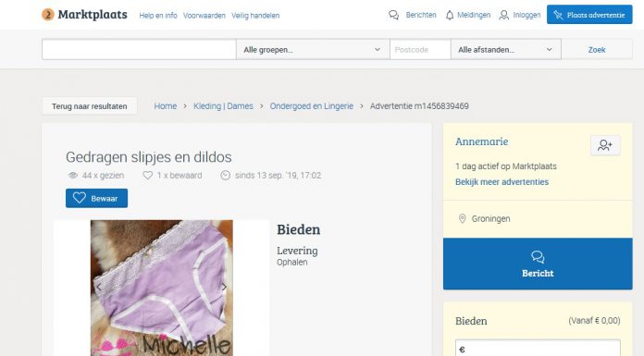
Task: Select the '(Vanaf € 0,00)' bid text
Action: click(594, 321)
